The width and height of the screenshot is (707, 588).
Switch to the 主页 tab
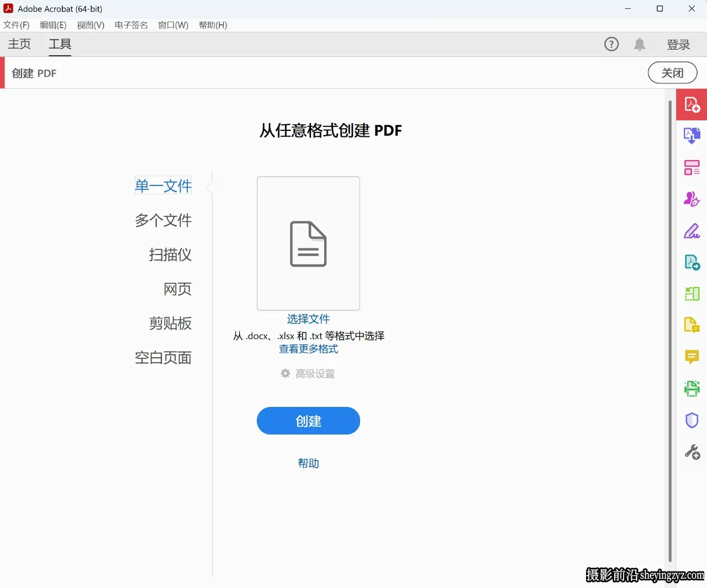19,44
